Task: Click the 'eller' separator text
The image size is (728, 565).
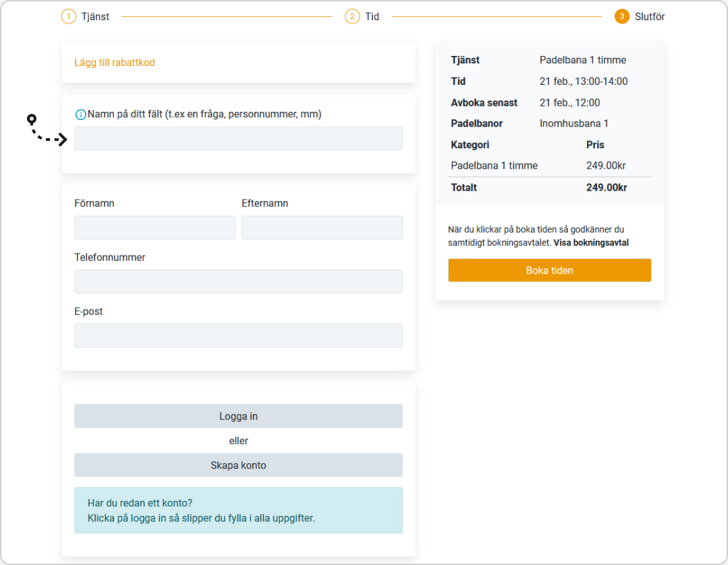Action: click(x=238, y=441)
